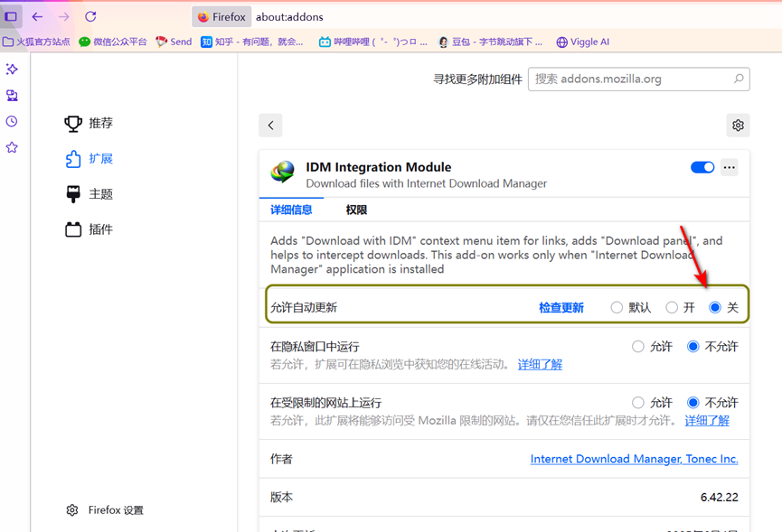Set auto-update to 开
Image resolution: width=782 pixels, height=532 pixels.
672,307
